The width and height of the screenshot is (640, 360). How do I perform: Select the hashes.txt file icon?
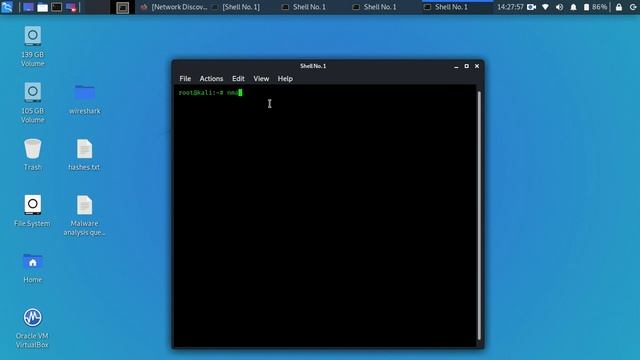click(x=84, y=154)
